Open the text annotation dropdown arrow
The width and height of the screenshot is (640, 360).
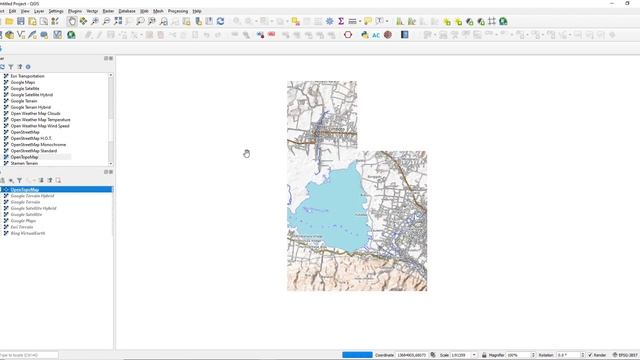coord(387,21)
